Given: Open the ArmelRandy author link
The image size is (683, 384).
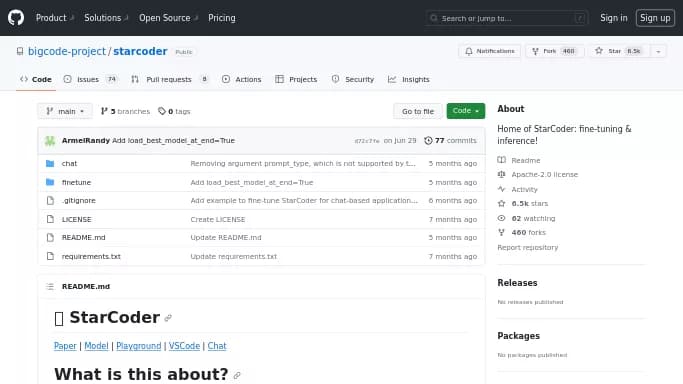Looking at the screenshot, I should (x=86, y=141).
